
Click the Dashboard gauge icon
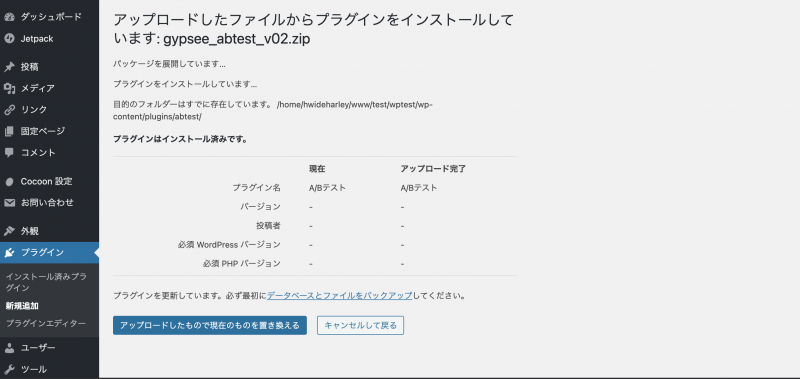click(x=9, y=17)
